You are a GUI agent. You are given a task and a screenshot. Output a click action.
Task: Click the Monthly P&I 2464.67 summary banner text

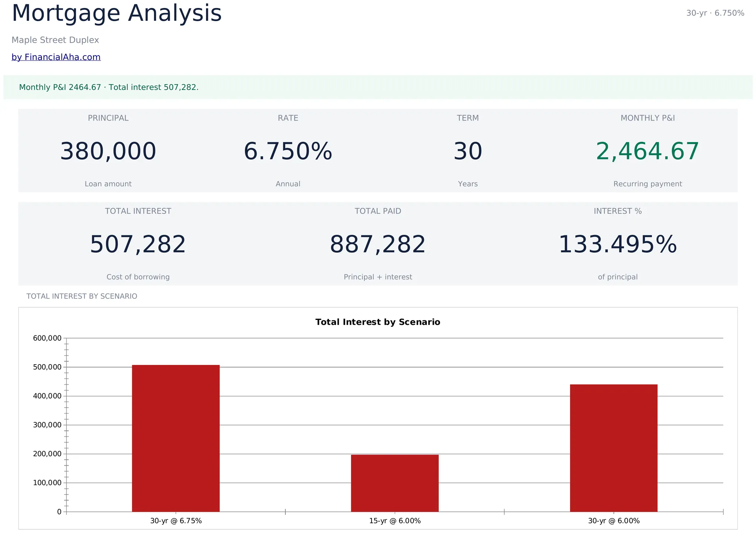[x=109, y=87]
